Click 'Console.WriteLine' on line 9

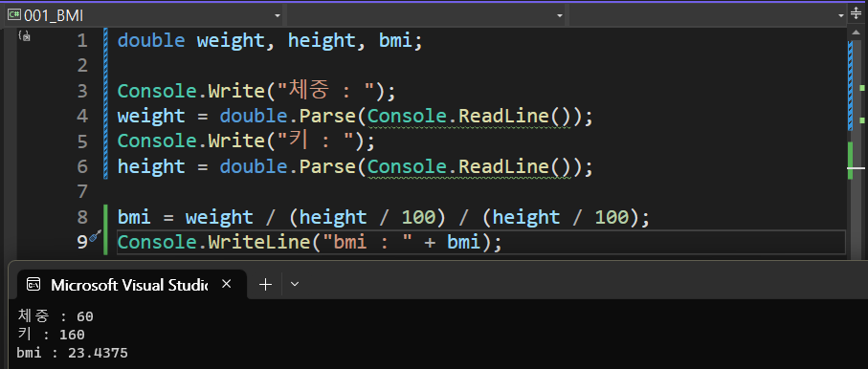pos(213,242)
